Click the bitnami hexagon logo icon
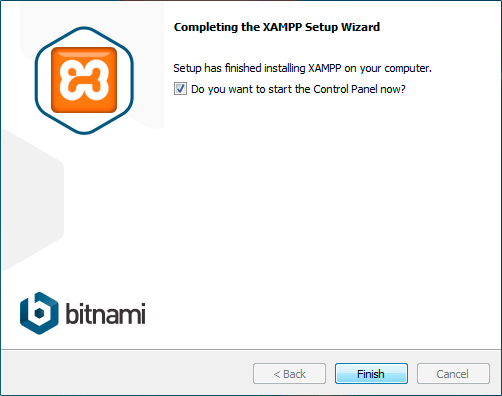The width and height of the screenshot is (502, 396). pos(39,313)
